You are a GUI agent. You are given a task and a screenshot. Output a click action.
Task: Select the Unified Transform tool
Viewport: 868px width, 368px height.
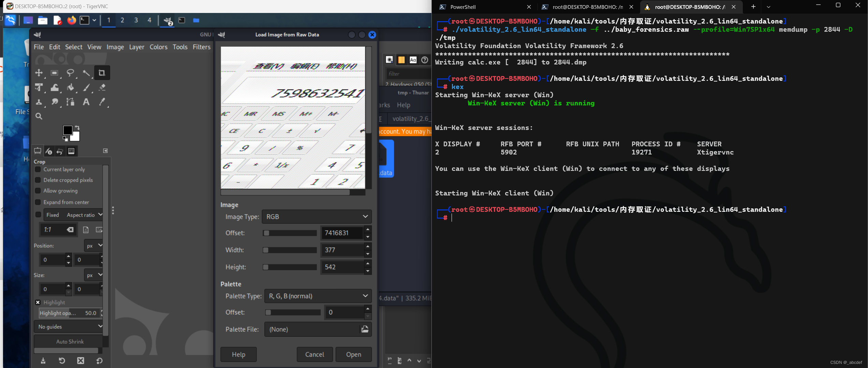(x=39, y=87)
